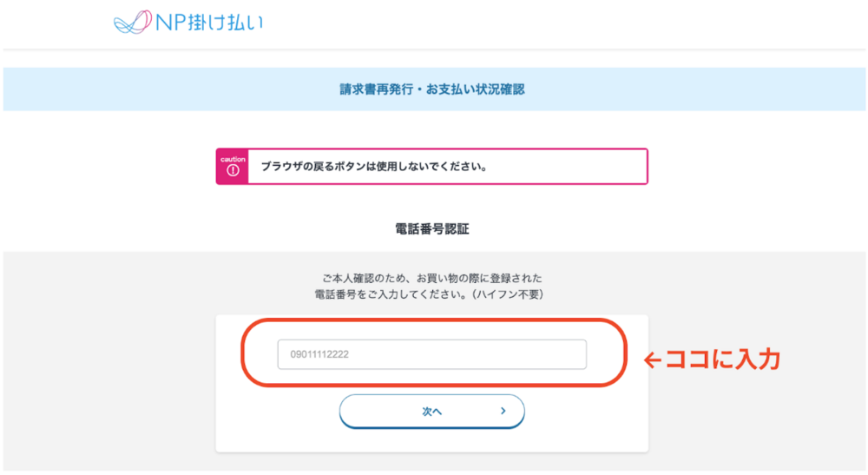Click the 次へ button
The image size is (868, 475).
pyautogui.click(x=431, y=412)
